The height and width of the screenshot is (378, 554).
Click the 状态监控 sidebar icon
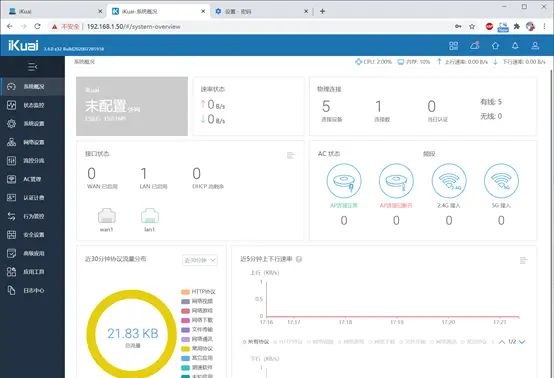pyautogui.click(x=11, y=105)
